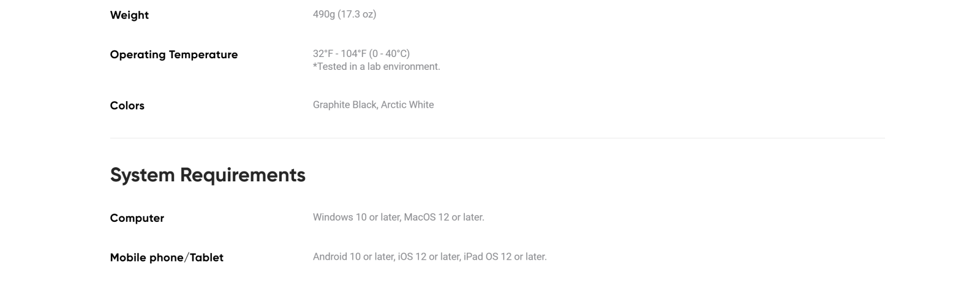The image size is (980, 291).
Task: Select the Operating Temperature label
Action: (173, 55)
